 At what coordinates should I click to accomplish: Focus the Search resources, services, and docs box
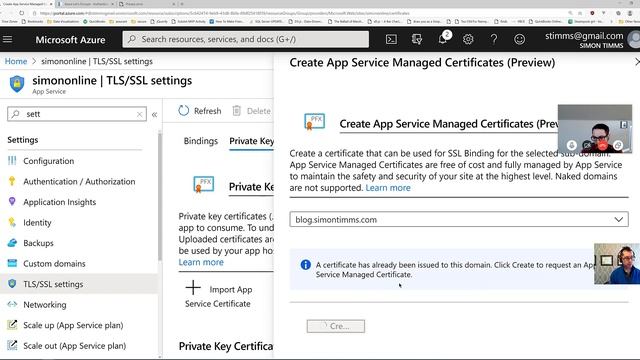pos(246,39)
